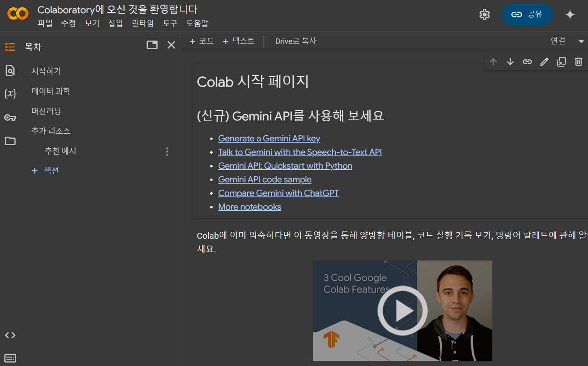This screenshot has width=588, height=366.
Task: Go to 시작하기 section in contents
Action: (46, 71)
